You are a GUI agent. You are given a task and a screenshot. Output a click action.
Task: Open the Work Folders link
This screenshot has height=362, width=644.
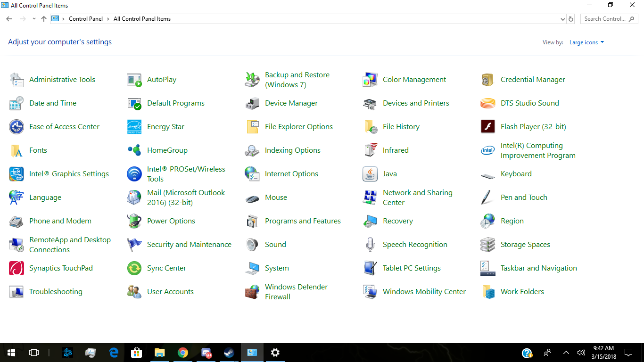click(522, 292)
